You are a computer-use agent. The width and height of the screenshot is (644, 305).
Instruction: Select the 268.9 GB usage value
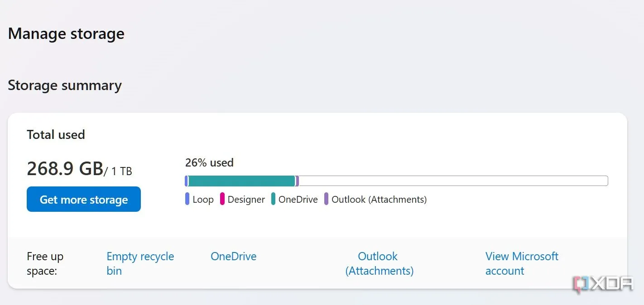(x=65, y=169)
